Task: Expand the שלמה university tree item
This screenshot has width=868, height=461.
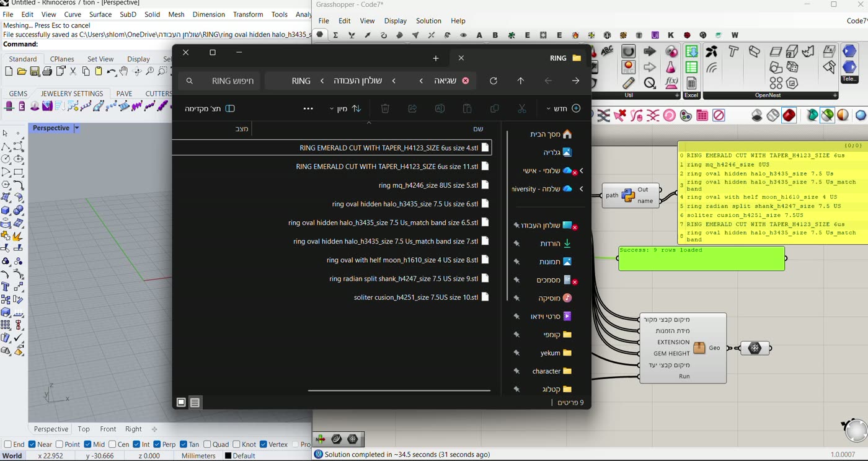Action: [x=582, y=189]
